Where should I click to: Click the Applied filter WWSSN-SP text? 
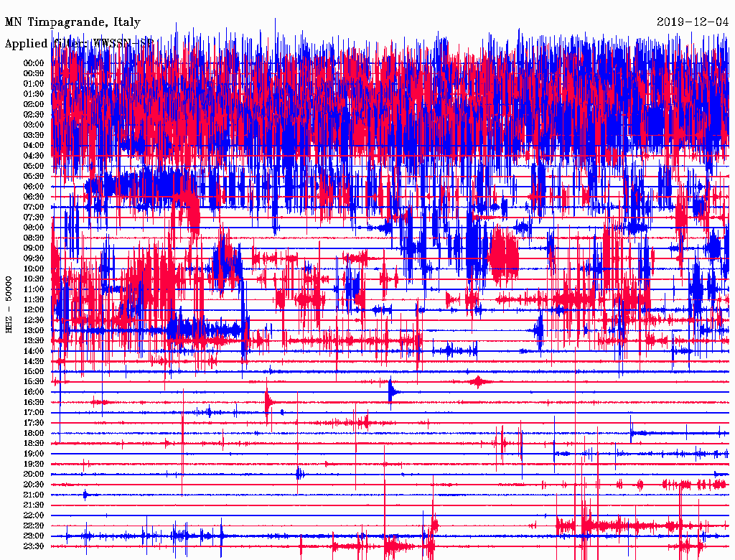(79, 44)
